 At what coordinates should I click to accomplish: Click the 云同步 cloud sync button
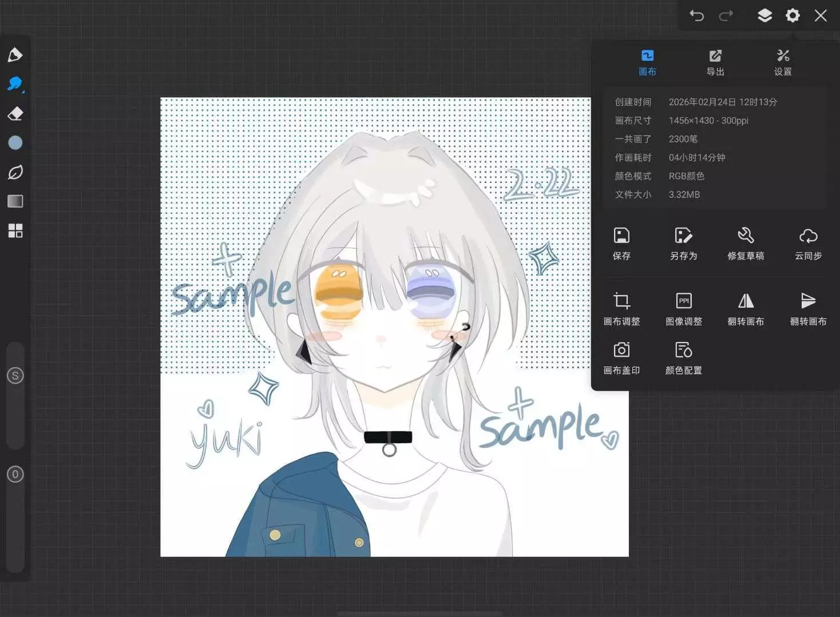coord(808,244)
